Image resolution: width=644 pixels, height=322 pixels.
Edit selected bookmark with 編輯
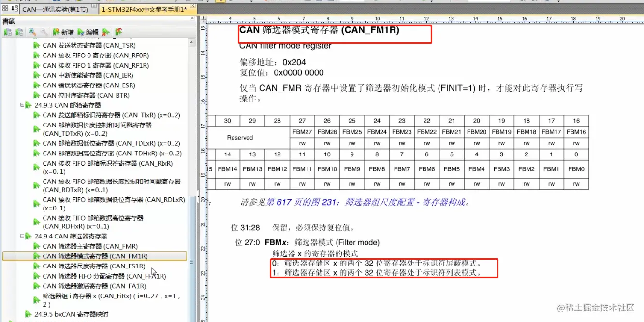pyautogui.click(x=88, y=32)
